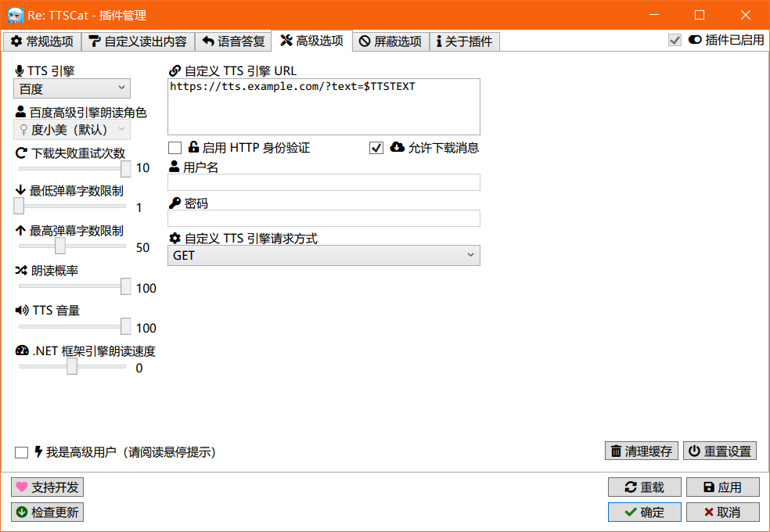The height and width of the screenshot is (532, 770).
Task: Click the 最低弹幕字数限制 slider thumb
Action: (19, 206)
